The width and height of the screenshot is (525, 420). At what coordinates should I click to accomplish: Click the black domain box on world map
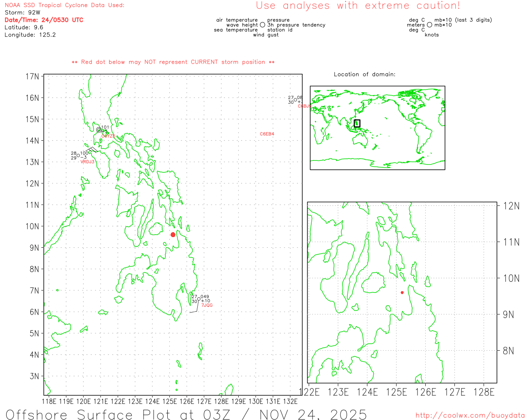pyautogui.click(x=357, y=123)
